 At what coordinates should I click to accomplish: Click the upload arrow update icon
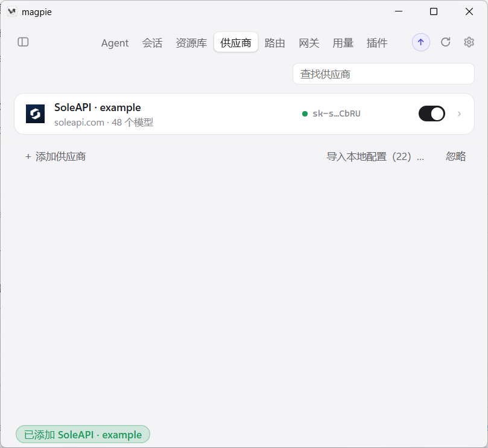coord(421,42)
